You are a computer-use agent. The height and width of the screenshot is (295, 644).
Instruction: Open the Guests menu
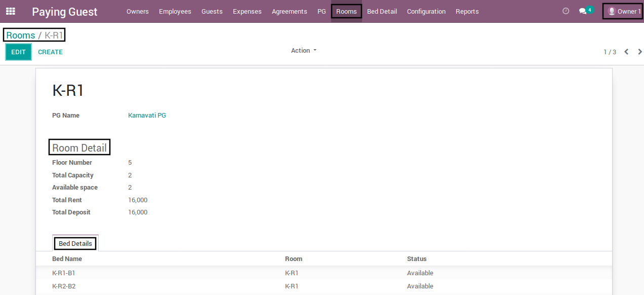coord(212,11)
